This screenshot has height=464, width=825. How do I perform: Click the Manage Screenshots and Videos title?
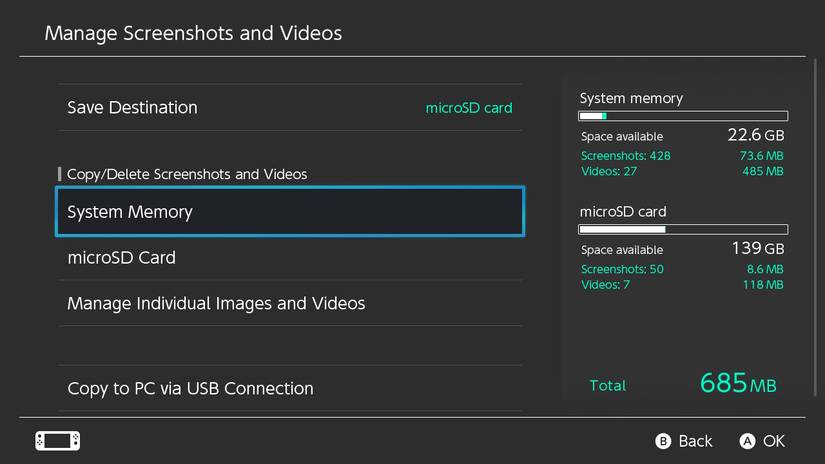click(x=193, y=33)
